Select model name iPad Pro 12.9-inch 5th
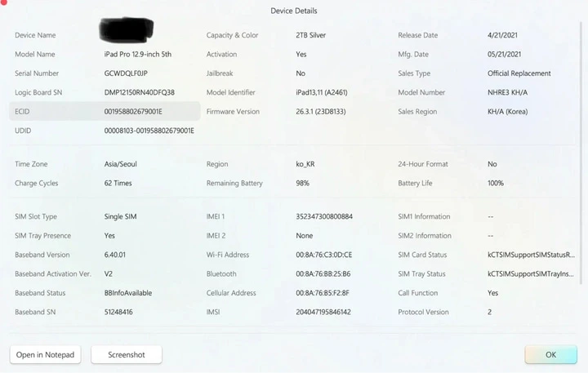Screen dimensions: 588x373 point(138,54)
